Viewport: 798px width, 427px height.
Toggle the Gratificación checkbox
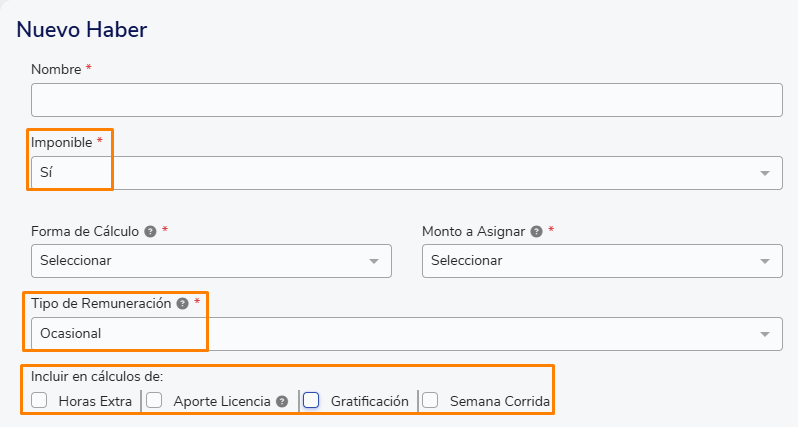311,400
